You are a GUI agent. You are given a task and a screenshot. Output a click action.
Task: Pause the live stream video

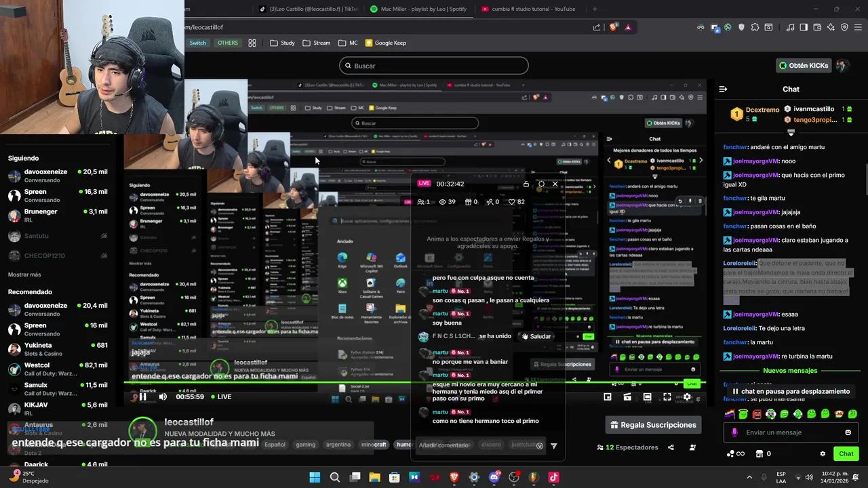[x=143, y=396]
